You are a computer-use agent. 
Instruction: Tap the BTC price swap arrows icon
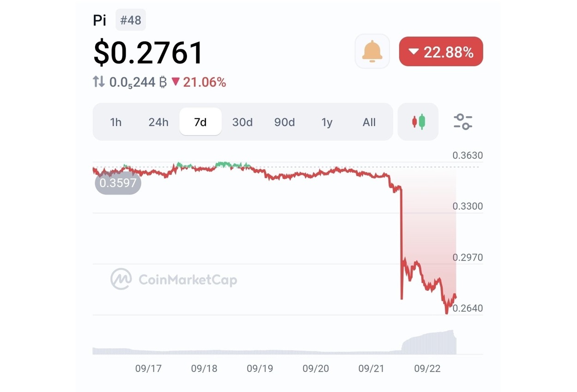click(99, 82)
